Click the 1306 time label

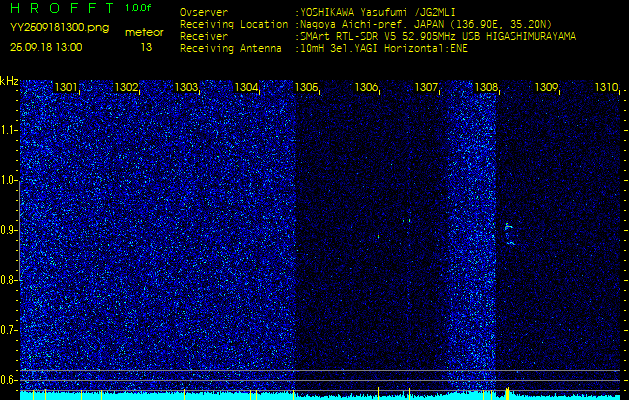click(x=366, y=87)
